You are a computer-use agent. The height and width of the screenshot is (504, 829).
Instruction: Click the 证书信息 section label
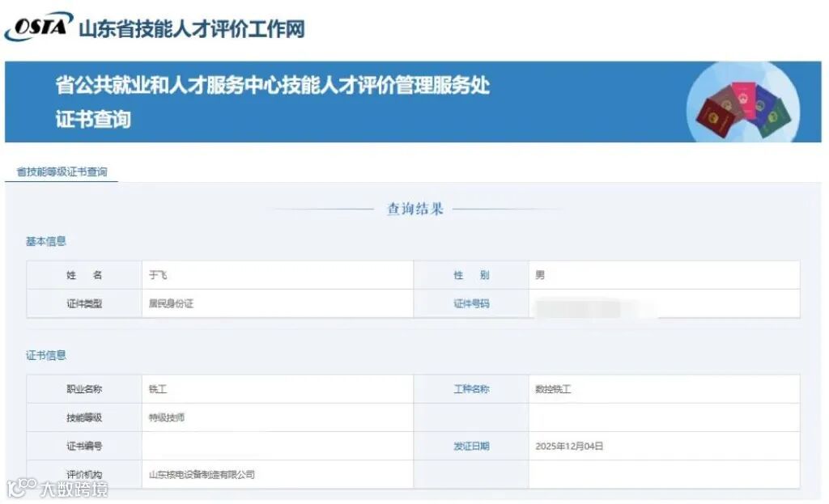coord(46,355)
